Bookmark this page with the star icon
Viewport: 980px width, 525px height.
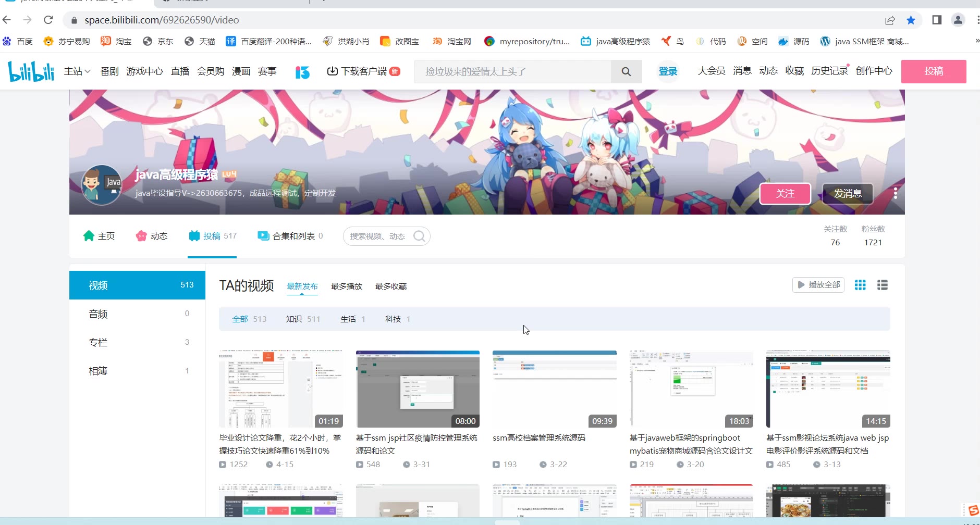[911, 20]
